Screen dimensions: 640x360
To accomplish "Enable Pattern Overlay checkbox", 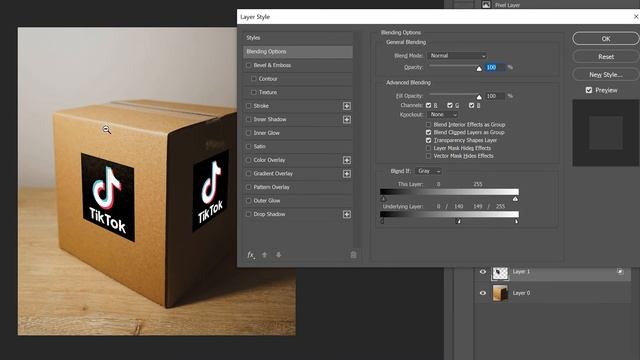I will tap(248, 187).
